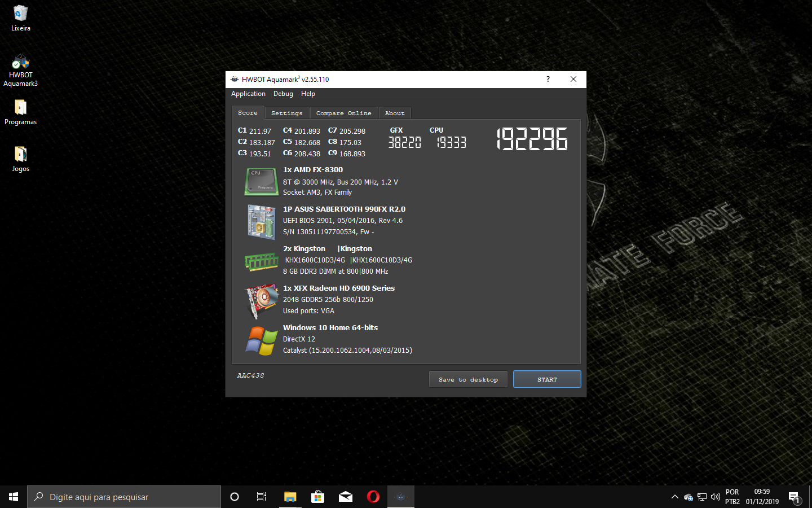Click the graphics card icon beside XFX Radeon

tap(262, 301)
